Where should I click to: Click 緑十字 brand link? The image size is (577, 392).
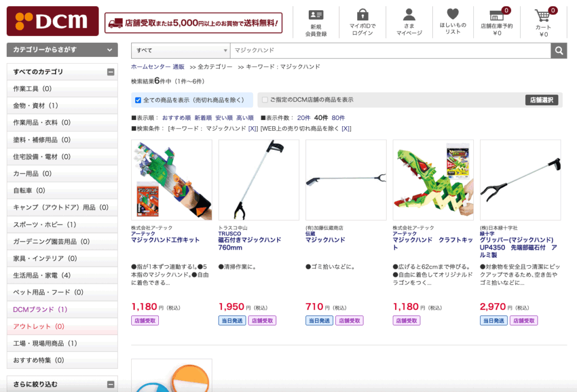[x=487, y=234]
